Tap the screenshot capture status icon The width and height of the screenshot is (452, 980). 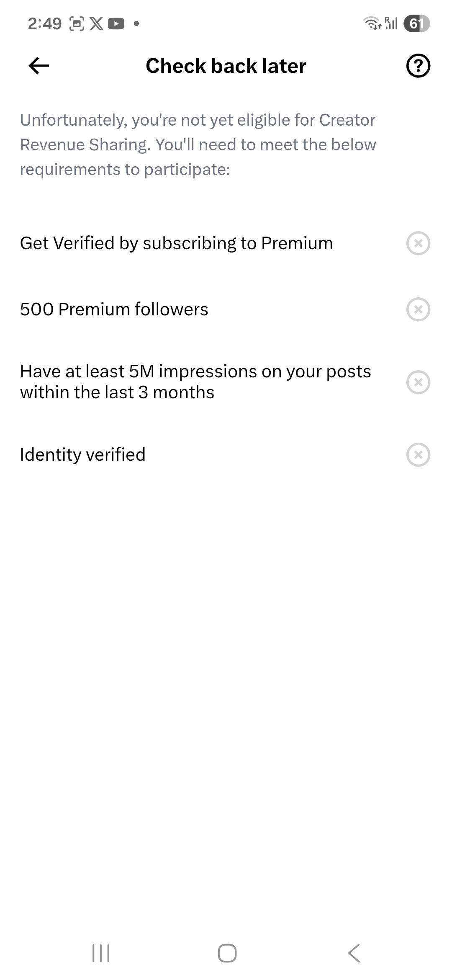(x=77, y=23)
